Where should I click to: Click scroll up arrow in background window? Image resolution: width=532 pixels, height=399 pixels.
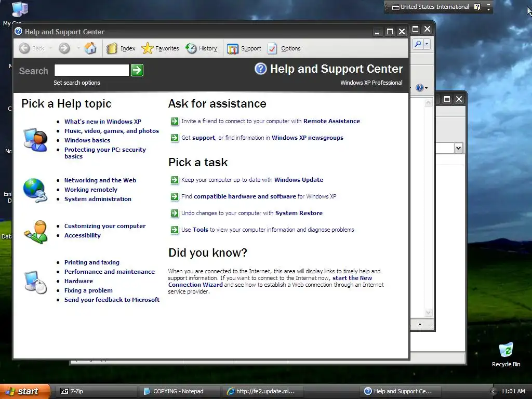point(428,103)
